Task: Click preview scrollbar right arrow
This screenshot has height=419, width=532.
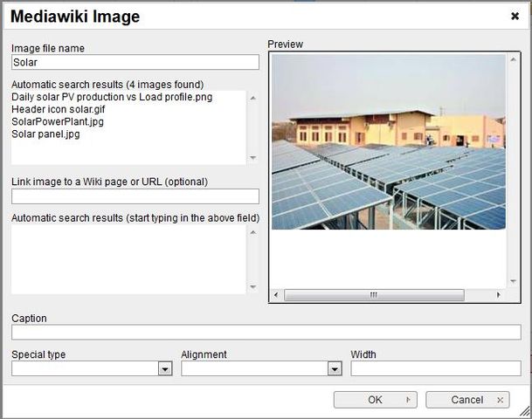Action: tap(499, 295)
